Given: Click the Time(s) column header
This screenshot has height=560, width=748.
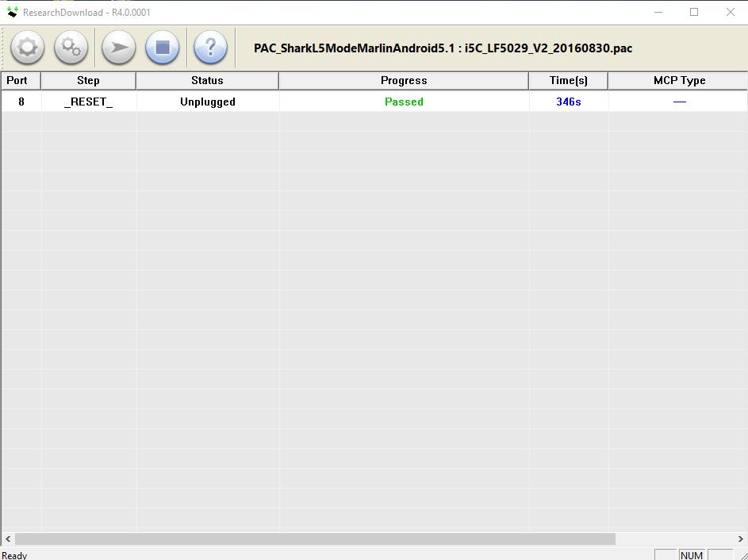Looking at the screenshot, I should [x=568, y=80].
